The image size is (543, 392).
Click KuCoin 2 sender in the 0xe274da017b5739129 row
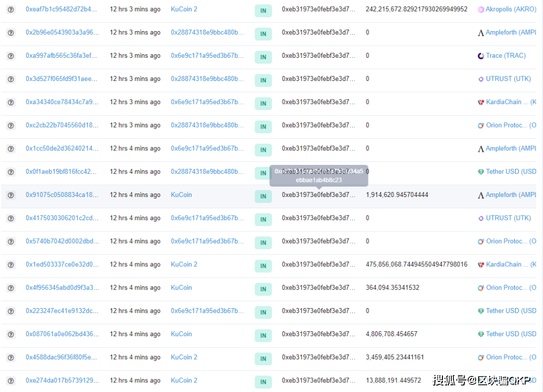pos(184,380)
